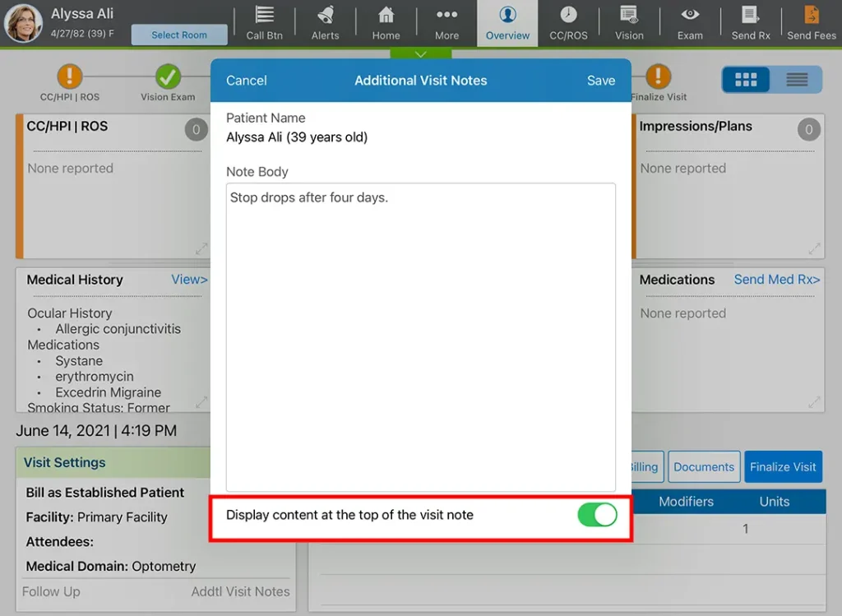Open the Billing tab button
This screenshot has width=842, height=616.
pos(646,466)
